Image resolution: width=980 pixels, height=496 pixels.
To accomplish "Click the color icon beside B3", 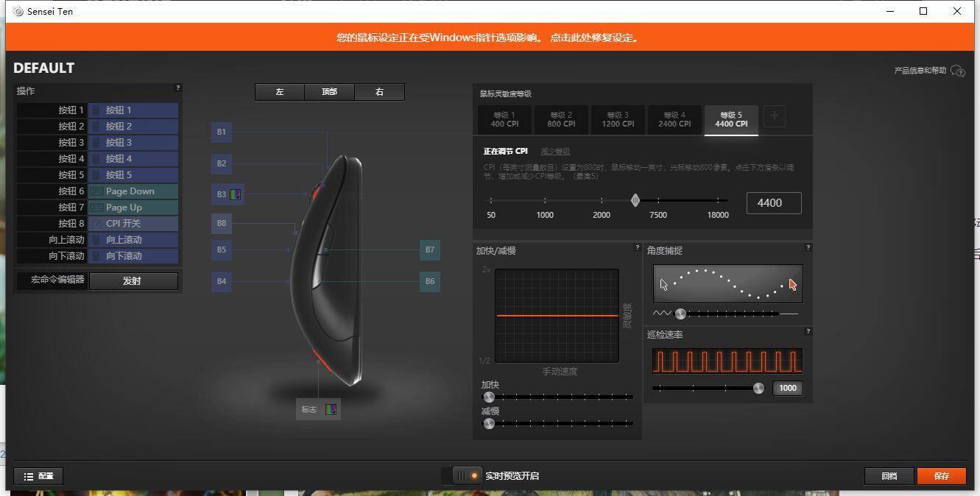I will pos(236,194).
